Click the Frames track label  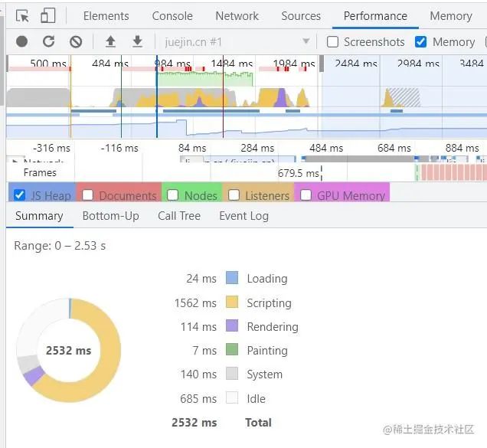(x=40, y=172)
